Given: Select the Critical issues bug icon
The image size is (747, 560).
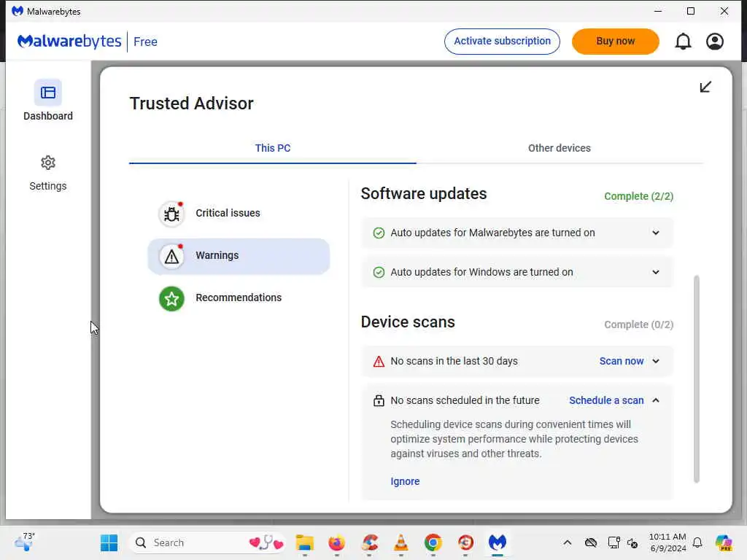Looking at the screenshot, I should tap(171, 214).
